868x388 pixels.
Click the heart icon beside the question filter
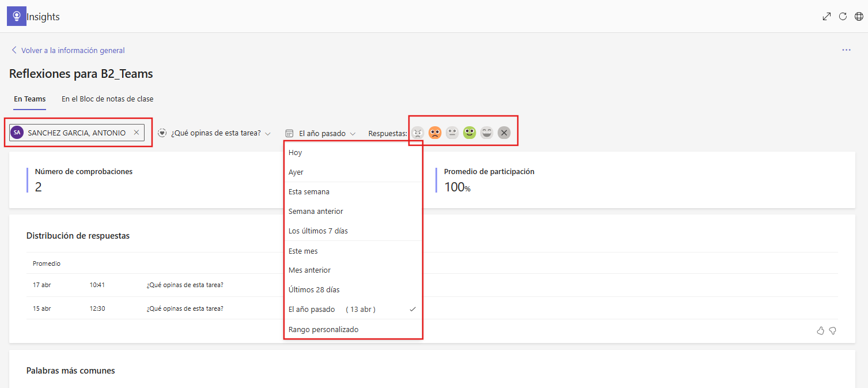pos(162,133)
